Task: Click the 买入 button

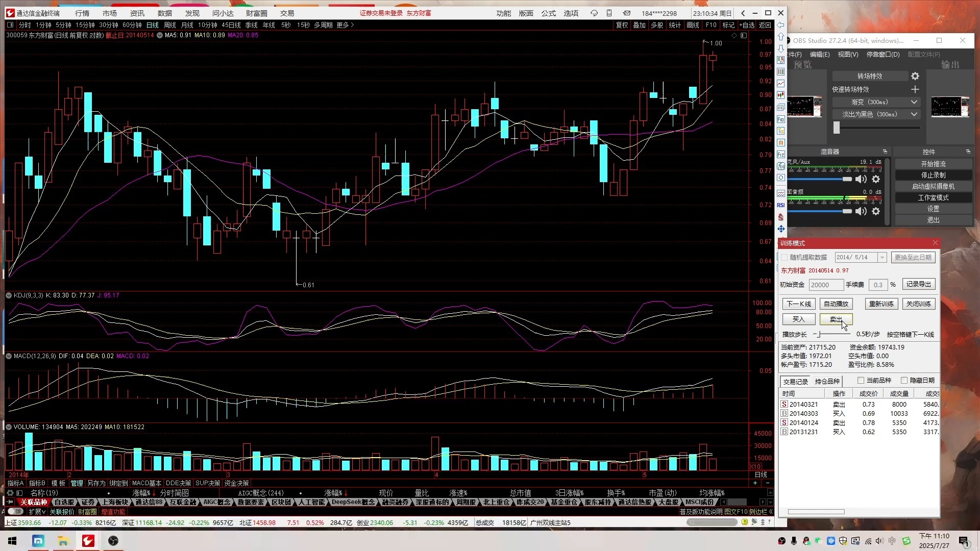Action: coord(798,319)
